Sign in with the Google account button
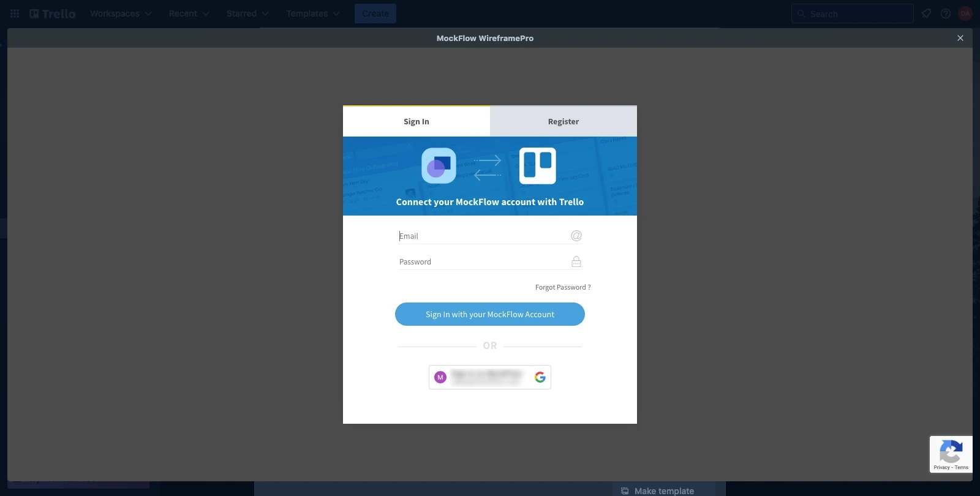The width and height of the screenshot is (980, 496). [x=490, y=377]
